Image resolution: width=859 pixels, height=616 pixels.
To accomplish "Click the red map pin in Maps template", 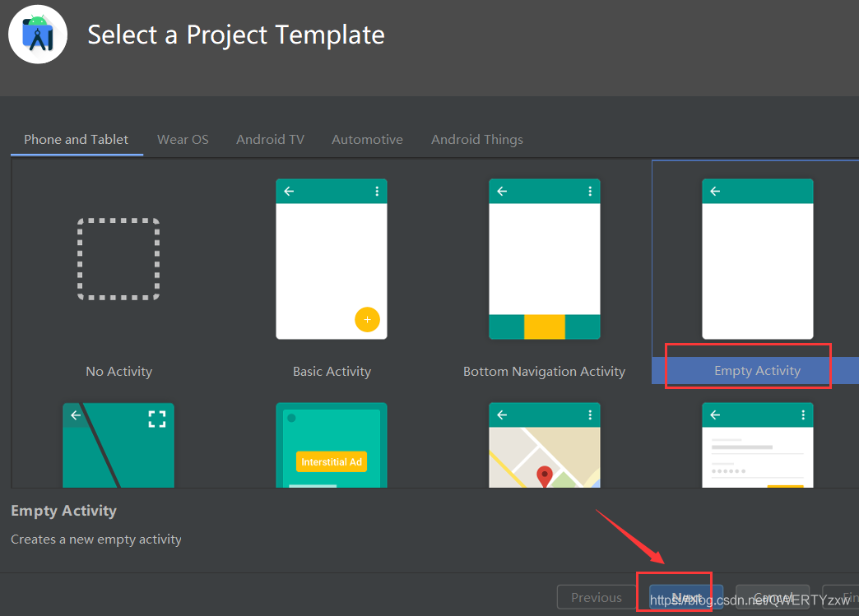I will 545,475.
